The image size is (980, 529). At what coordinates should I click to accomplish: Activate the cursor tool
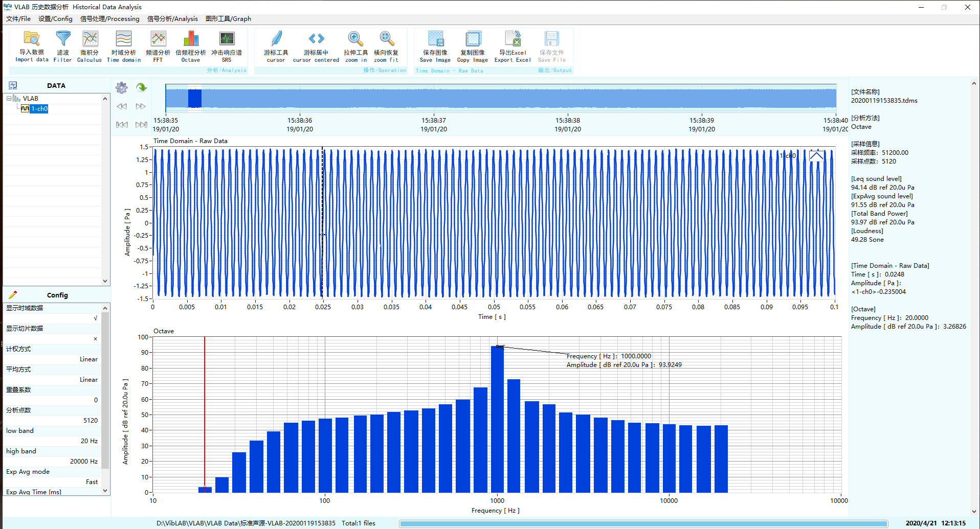coord(275,46)
